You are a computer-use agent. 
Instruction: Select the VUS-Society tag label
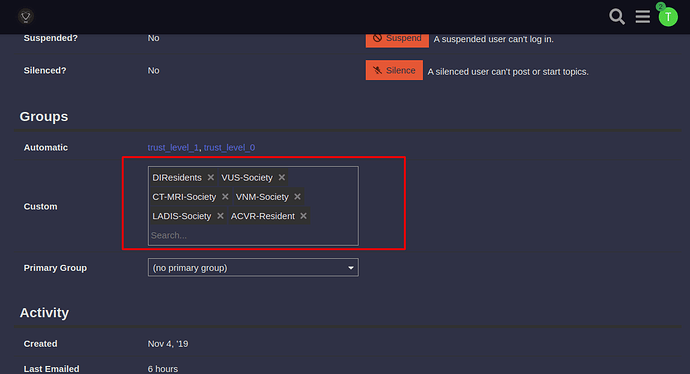click(x=247, y=177)
